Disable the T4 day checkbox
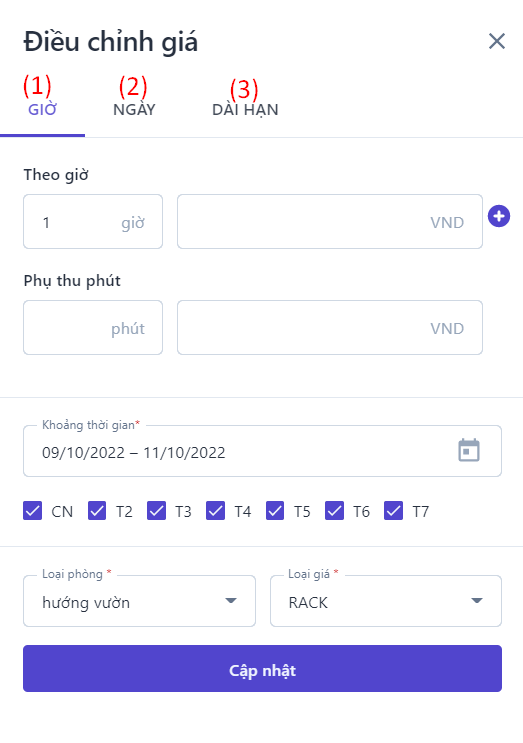 click(216, 511)
